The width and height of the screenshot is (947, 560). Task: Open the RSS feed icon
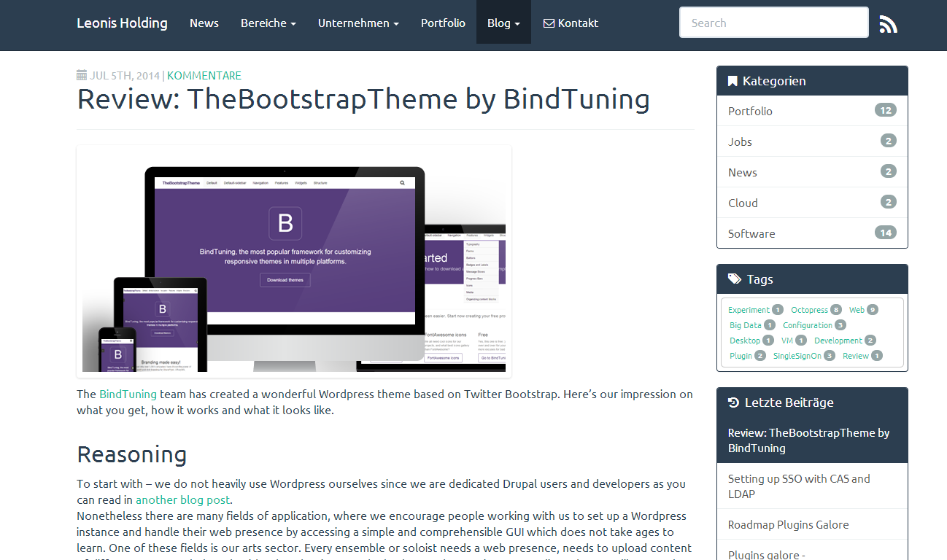[x=888, y=24]
